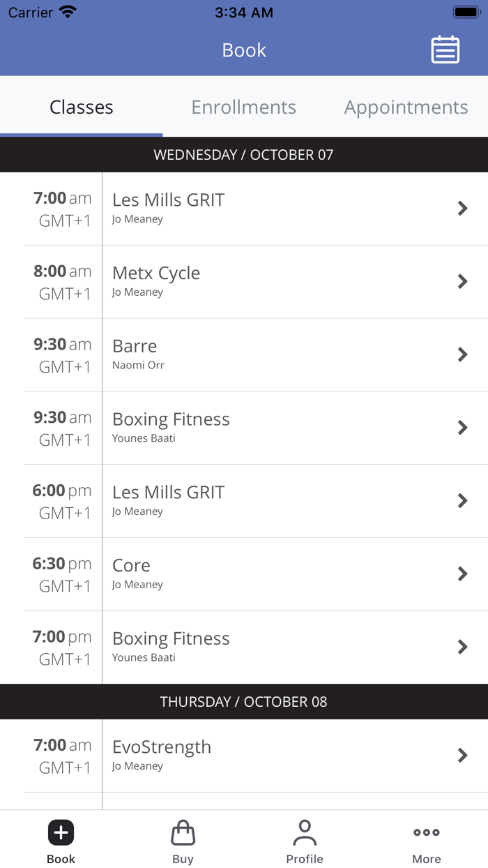The width and height of the screenshot is (488, 868).
Task: Expand the 9:30 am Boxing Fitness row
Action: (462, 427)
